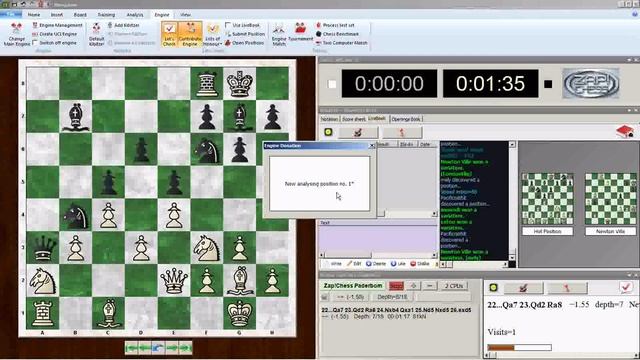Open the Home ribbon tab
Image resolution: width=640 pixels, height=360 pixels.
(x=34, y=15)
